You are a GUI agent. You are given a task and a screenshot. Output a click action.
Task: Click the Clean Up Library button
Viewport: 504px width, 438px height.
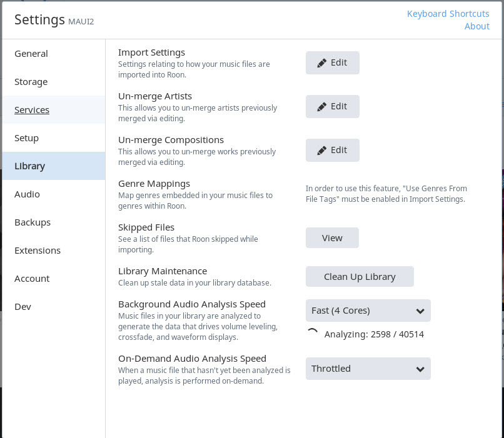[x=360, y=276]
